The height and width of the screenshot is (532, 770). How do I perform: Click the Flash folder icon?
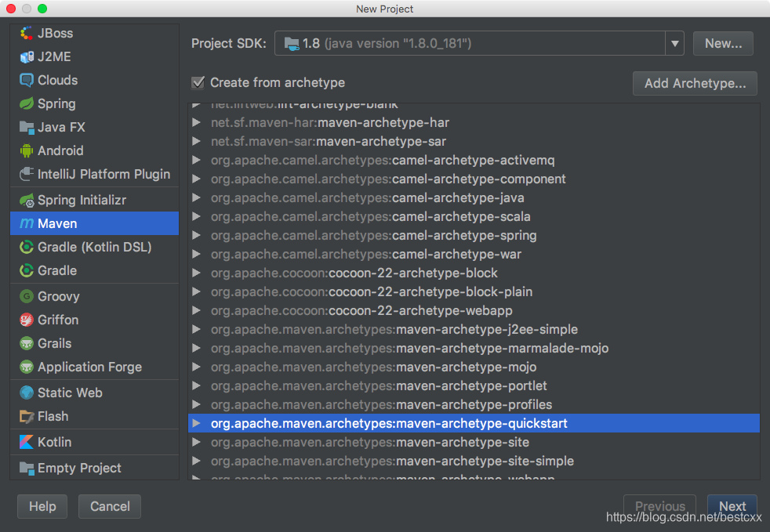click(x=27, y=416)
